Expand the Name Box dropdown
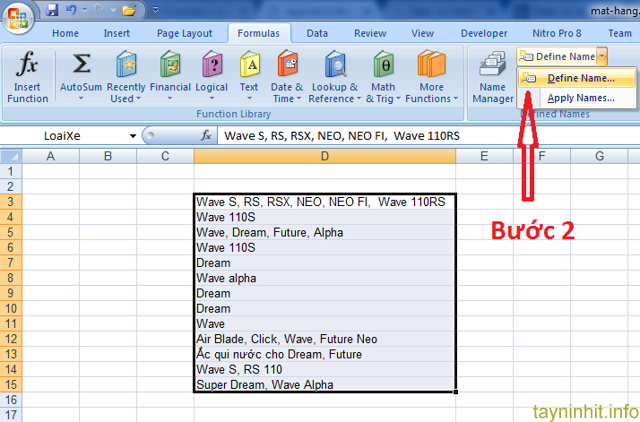Image resolution: width=640 pixels, height=422 pixels. (133, 135)
